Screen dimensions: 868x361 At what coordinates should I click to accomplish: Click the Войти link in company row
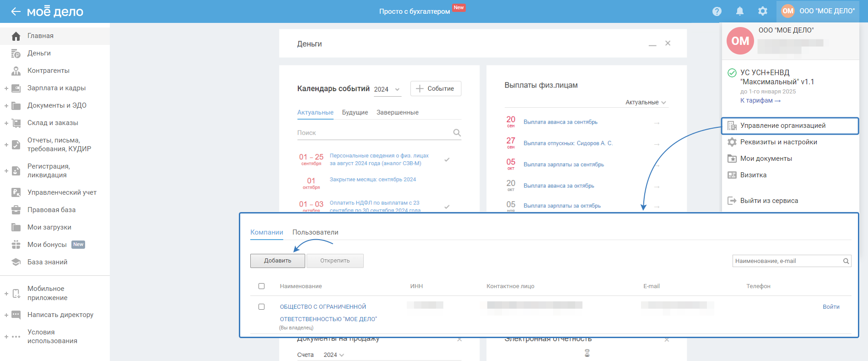click(x=831, y=307)
